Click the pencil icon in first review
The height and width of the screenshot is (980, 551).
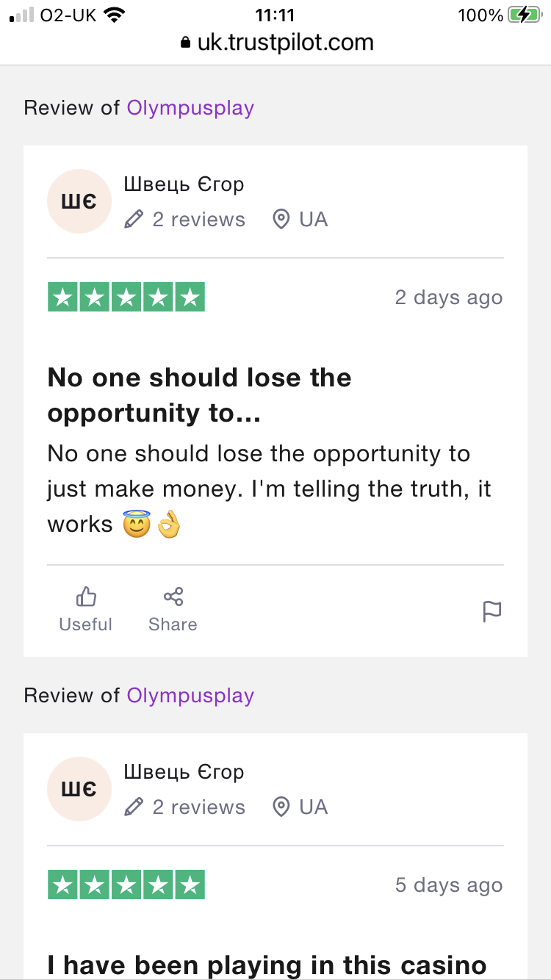click(x=134, y=219)
